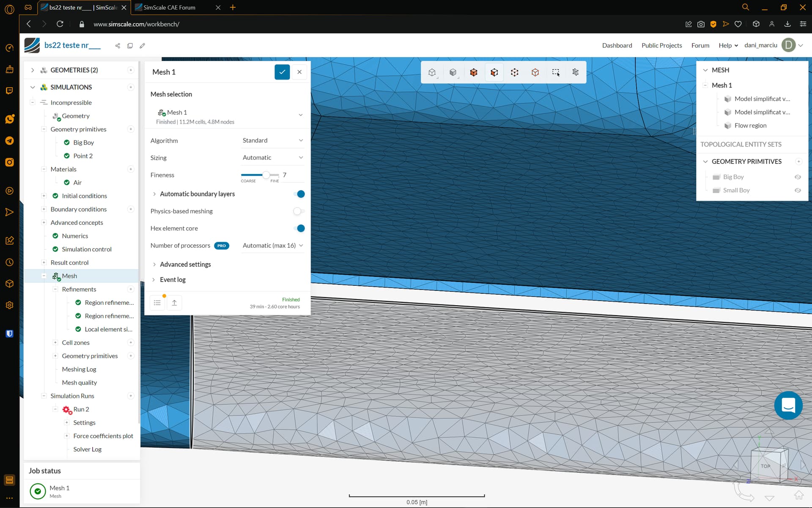Open the Meshing Log in simulation tree
812x508 pixels.
coord(79,369)
